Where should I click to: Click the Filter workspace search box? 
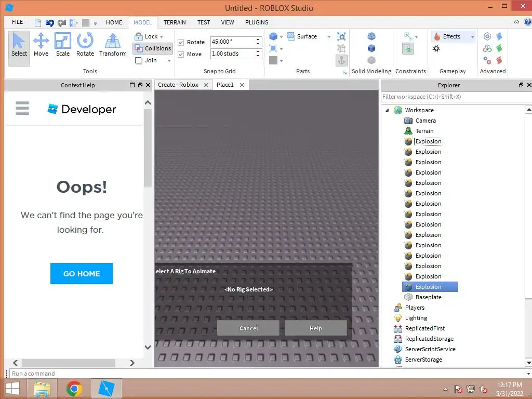pyautogui.click(x=456, y=97)
